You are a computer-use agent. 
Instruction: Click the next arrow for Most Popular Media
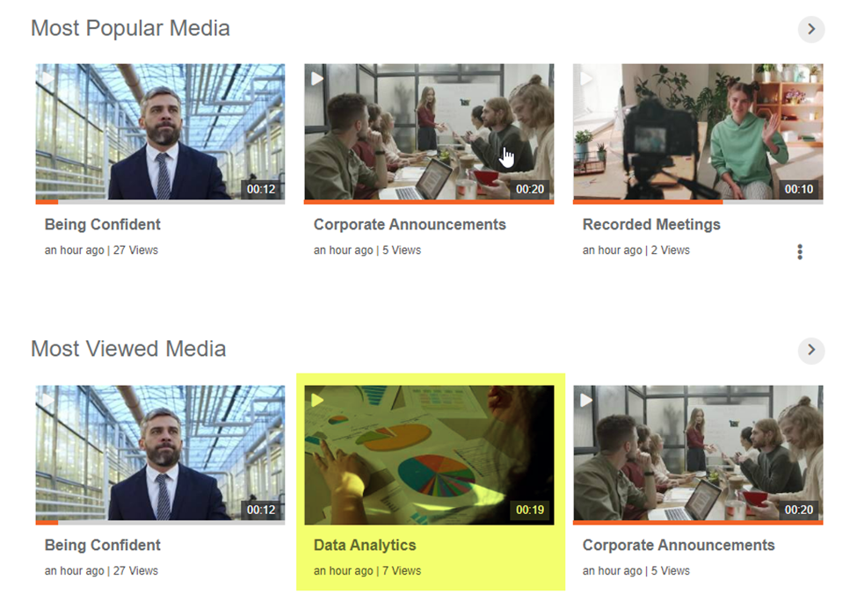811,29
